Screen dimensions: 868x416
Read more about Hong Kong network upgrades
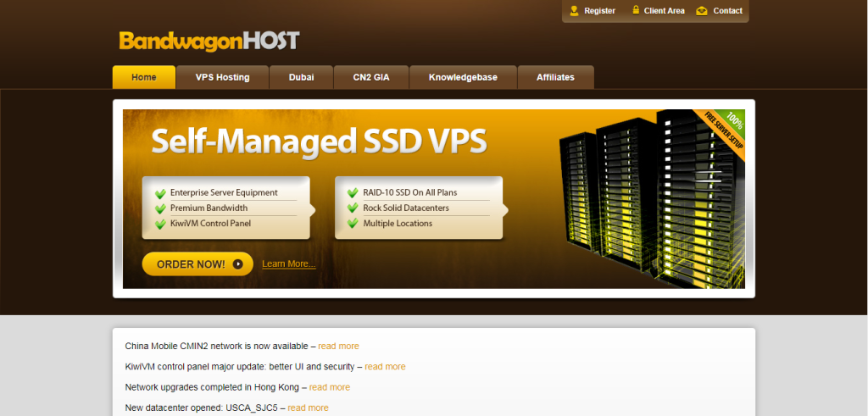[330, 387]
